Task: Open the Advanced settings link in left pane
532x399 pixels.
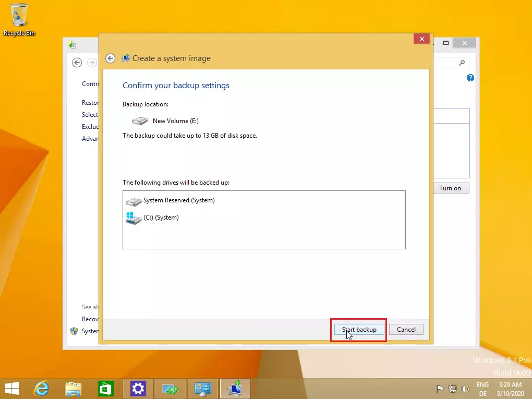Action: click(x=90, y=138)
